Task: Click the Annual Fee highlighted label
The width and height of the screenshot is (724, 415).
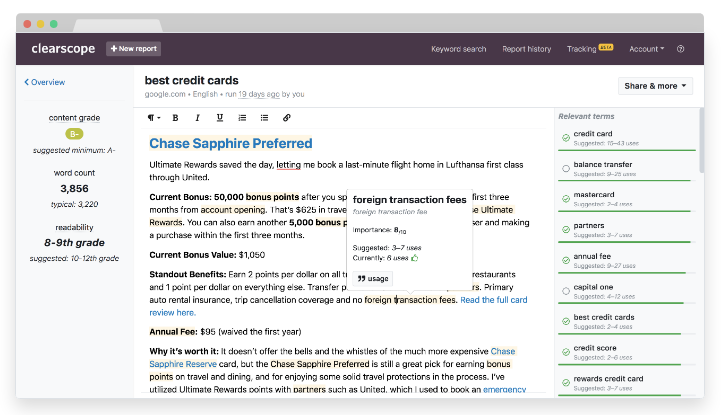Action: (x=173, y=332)
